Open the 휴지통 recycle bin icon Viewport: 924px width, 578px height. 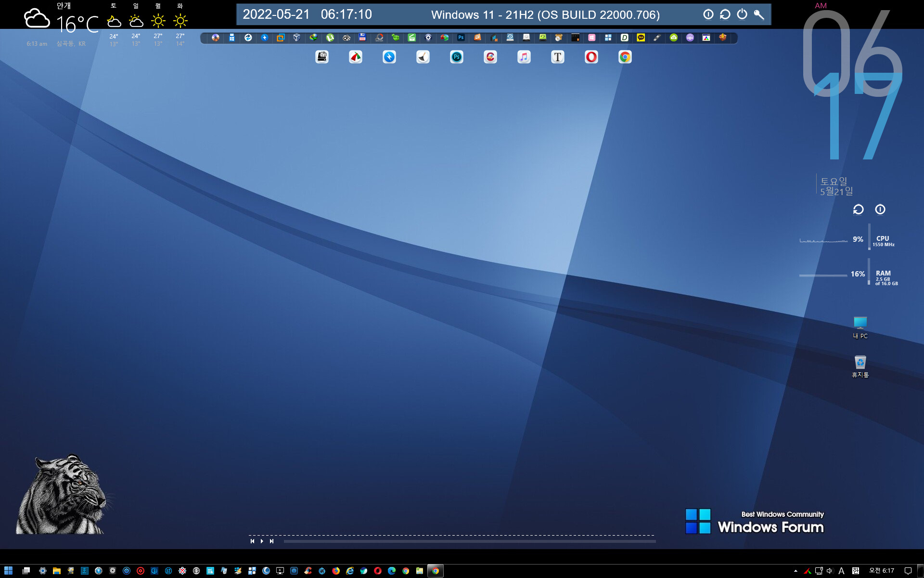click(x=860, y=367)
